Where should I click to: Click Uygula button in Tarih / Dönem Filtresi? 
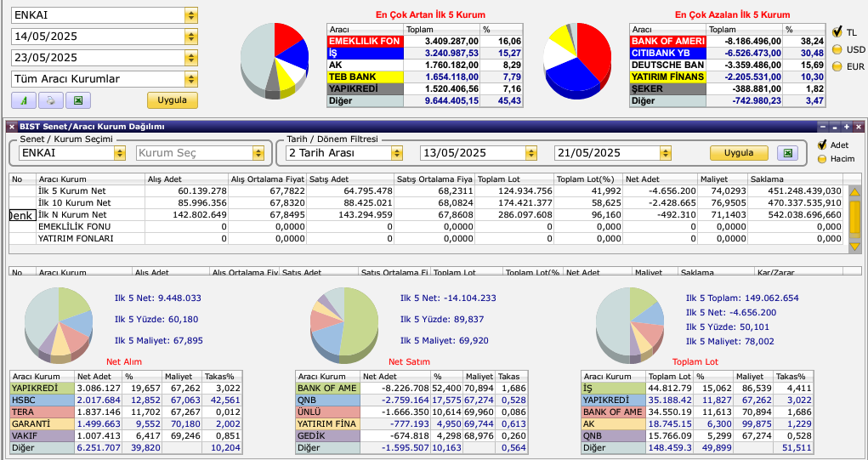(x=739, y=153)
